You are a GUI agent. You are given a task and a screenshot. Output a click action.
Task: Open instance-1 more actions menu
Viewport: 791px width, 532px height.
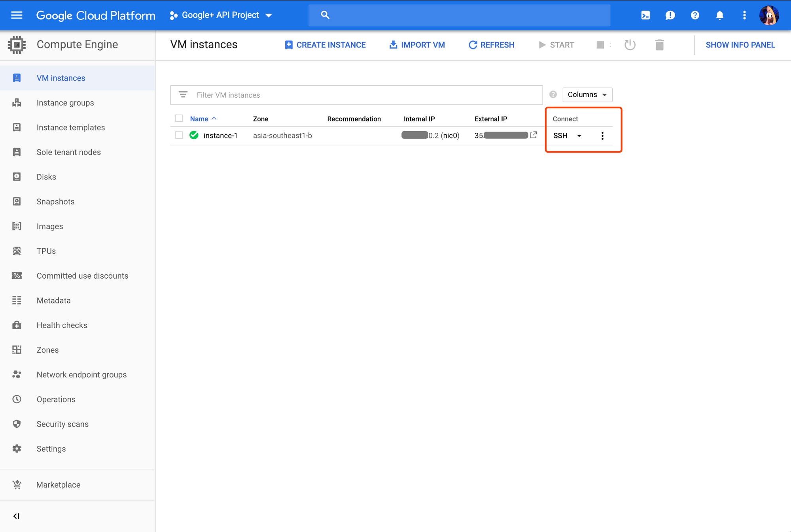click(x=602, y=136)
